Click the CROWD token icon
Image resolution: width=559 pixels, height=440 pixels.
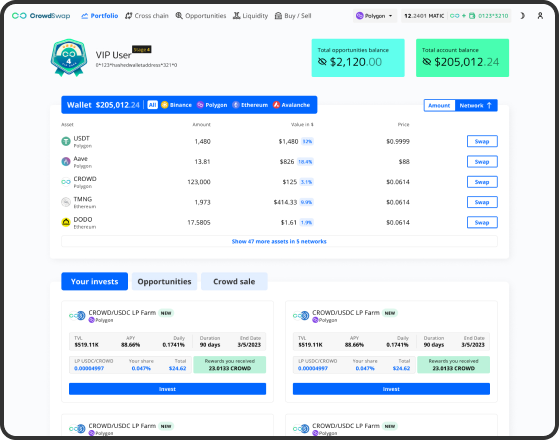(x=66, y=182)
